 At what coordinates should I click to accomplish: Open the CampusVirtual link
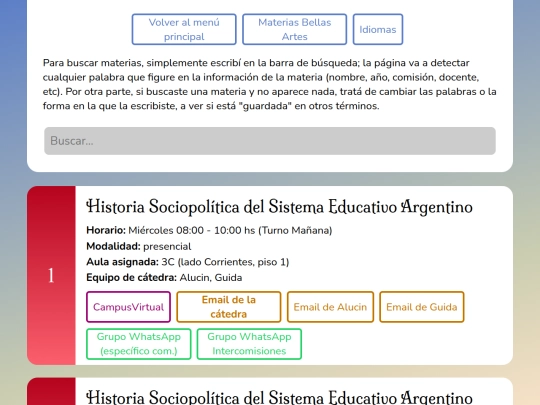click(x=128, y=307)
